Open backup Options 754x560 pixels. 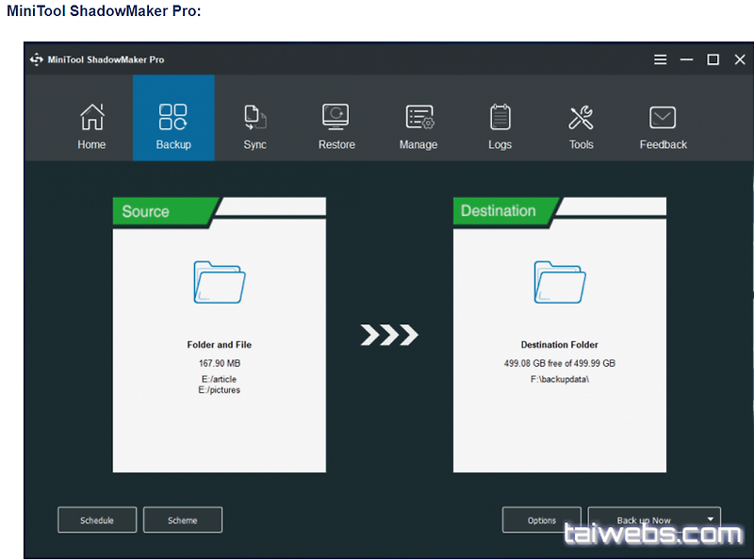point(542,519)
